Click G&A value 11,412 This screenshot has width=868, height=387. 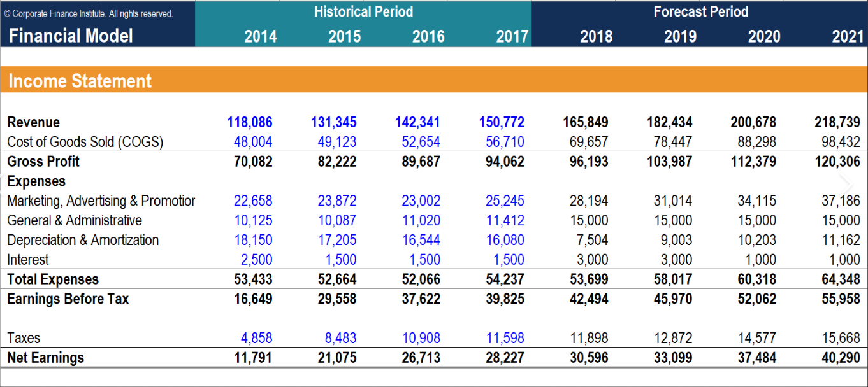tap(505, 221)
